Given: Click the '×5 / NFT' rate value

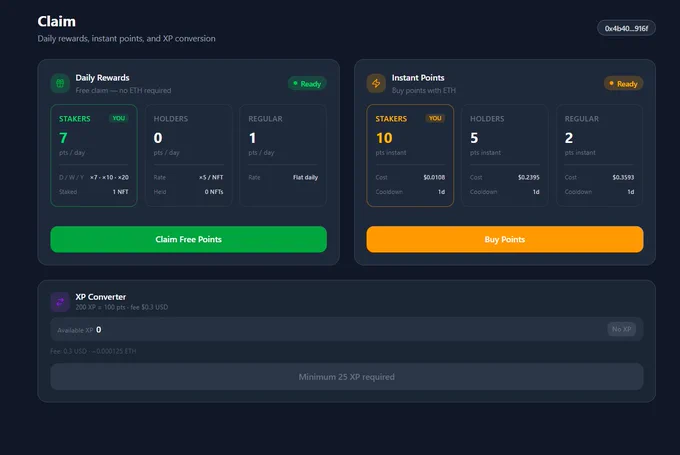Looking at the screenshot, I should 211,177.
